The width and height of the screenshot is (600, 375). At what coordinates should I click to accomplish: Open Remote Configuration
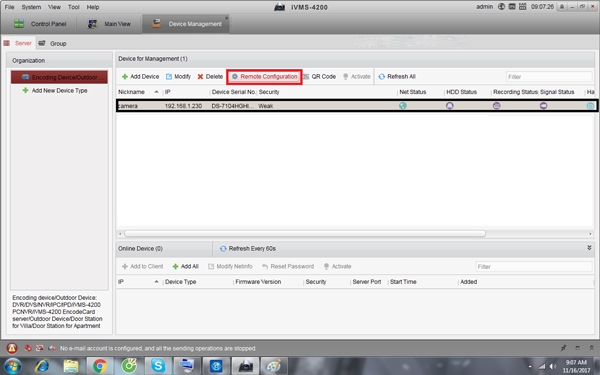click(264, 77)
